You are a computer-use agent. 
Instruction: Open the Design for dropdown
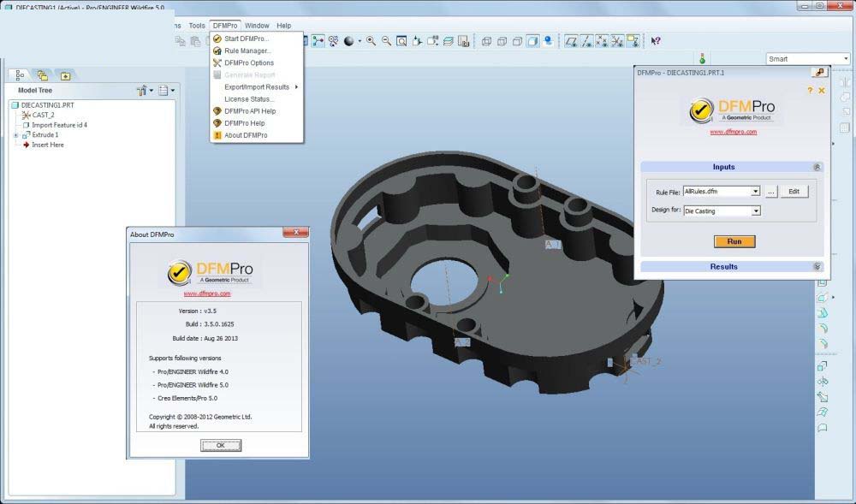point(755,210)
